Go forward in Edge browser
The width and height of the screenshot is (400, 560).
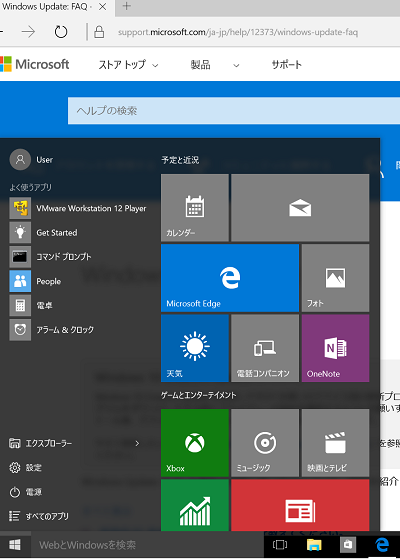[x=28, y=32]
